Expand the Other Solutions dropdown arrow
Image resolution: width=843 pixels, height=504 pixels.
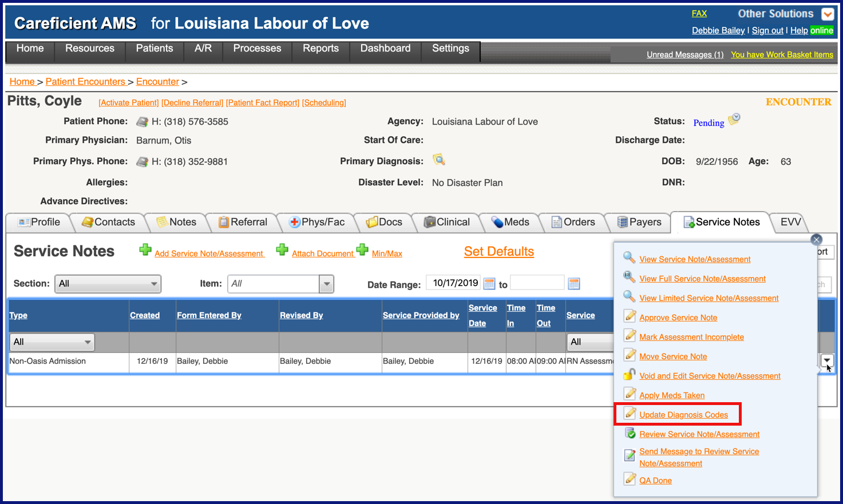tap(828, 14)
